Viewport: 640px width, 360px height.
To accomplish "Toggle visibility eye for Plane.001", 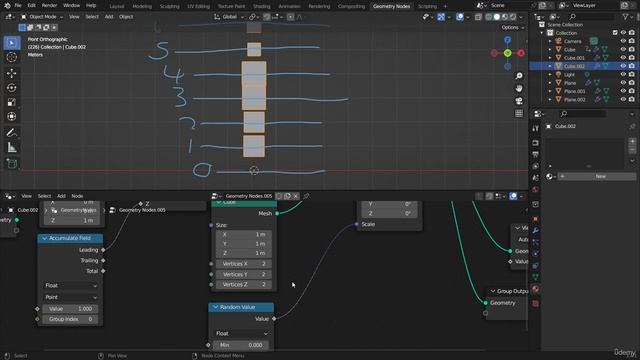I will pyautogui.click(x=623, y=91).
